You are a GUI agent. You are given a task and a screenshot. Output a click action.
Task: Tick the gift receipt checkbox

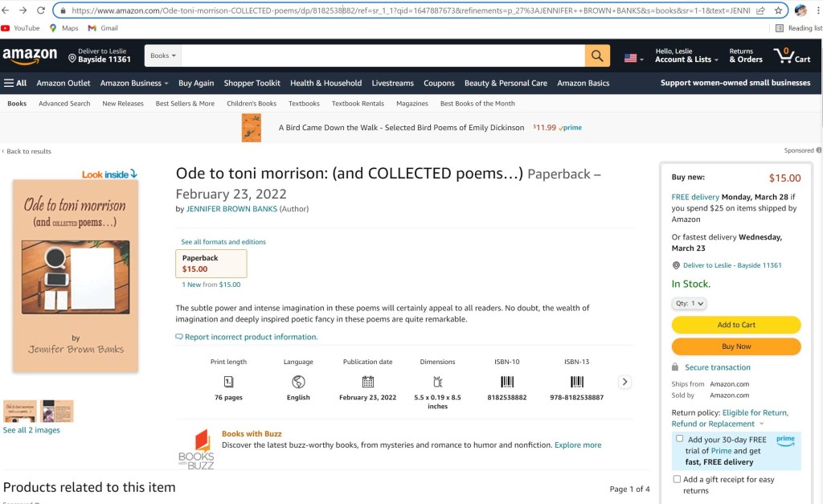[x=677, y=479]
